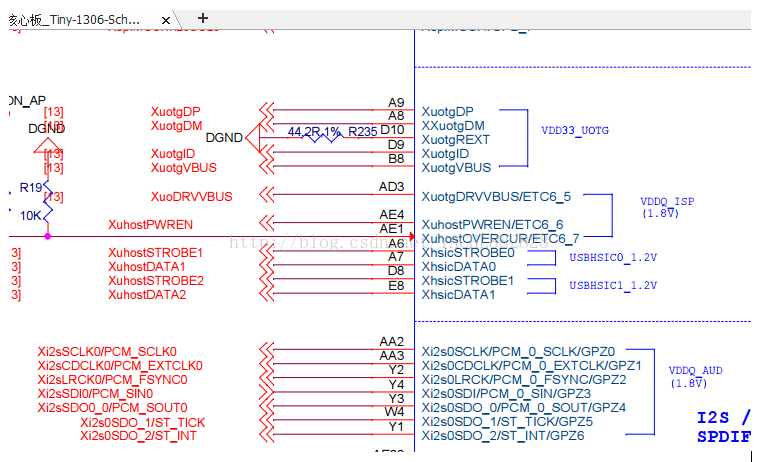Click the Xi2s0SDO_2/ST_INT/GPZ6 pin name

pyautogui.click(x=503, y=436)
